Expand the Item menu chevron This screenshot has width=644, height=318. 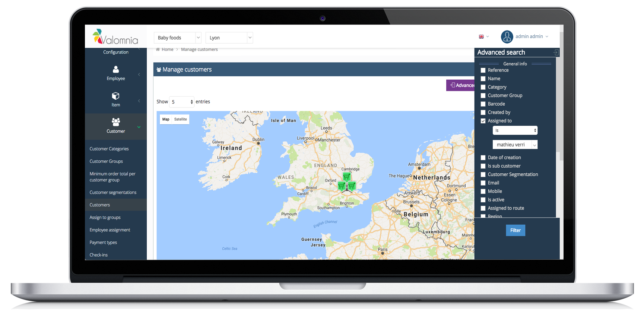point(139,101)
